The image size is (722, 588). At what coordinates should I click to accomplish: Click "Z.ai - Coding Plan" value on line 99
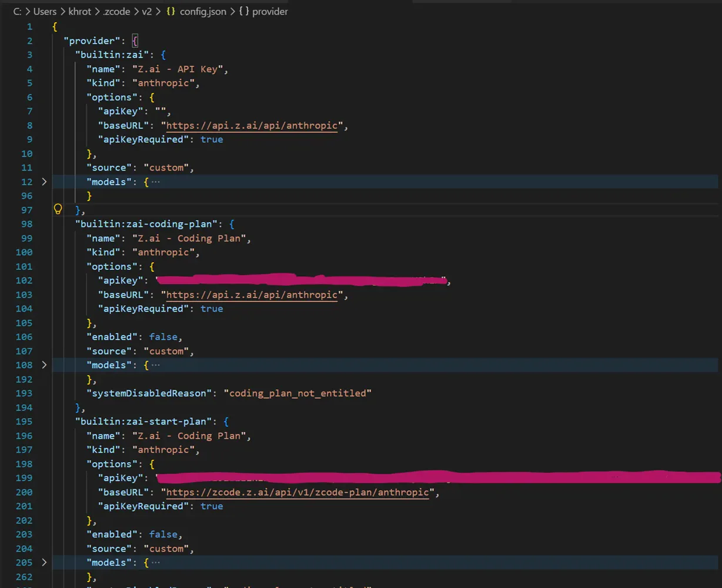(x=189, y=238)
